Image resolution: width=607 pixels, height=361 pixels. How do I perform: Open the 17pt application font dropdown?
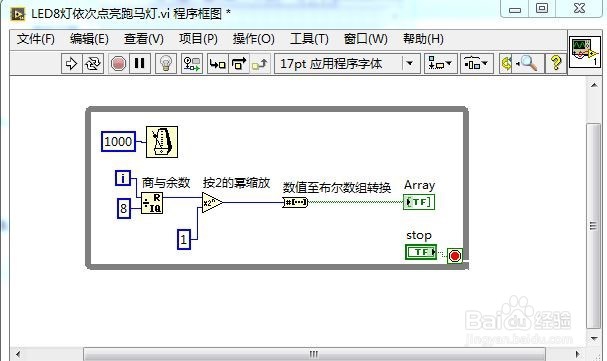click(x=347, y=63)
